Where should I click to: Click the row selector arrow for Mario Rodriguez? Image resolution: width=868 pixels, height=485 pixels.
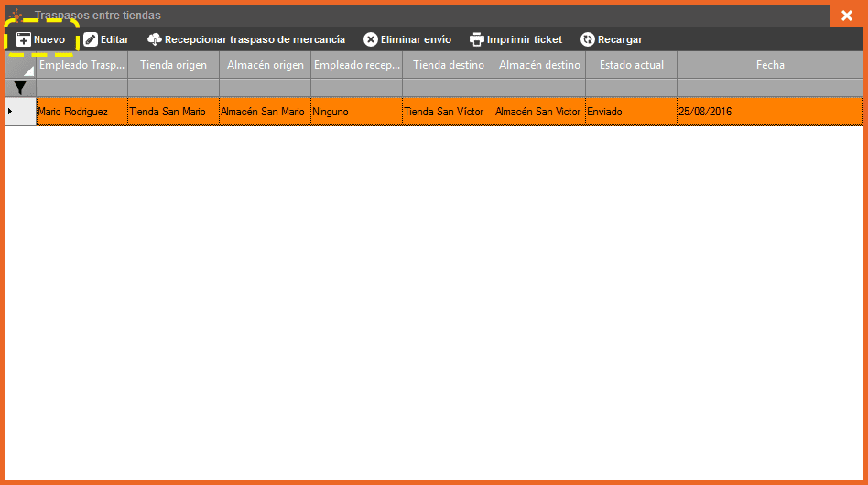tap(10, 112)
